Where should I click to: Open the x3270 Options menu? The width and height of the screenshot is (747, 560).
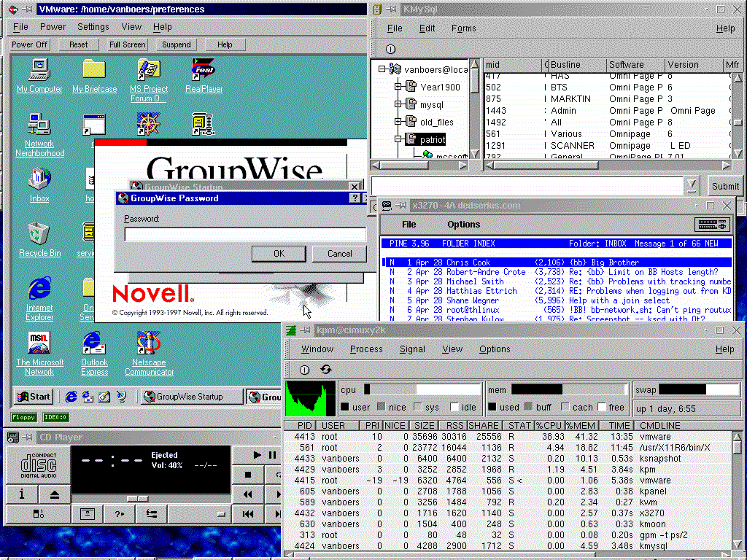(463, 225)
